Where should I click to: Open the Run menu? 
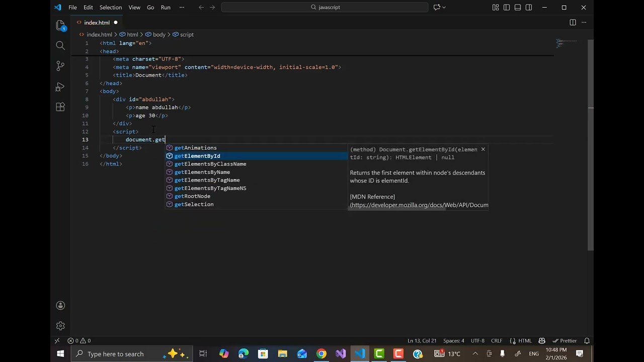click(x=166, y=8)
